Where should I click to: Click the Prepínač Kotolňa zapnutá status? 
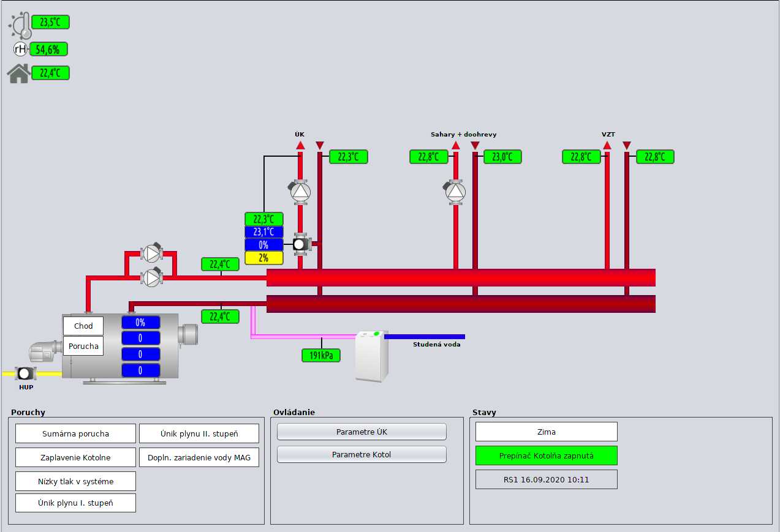tap(546, 455)
